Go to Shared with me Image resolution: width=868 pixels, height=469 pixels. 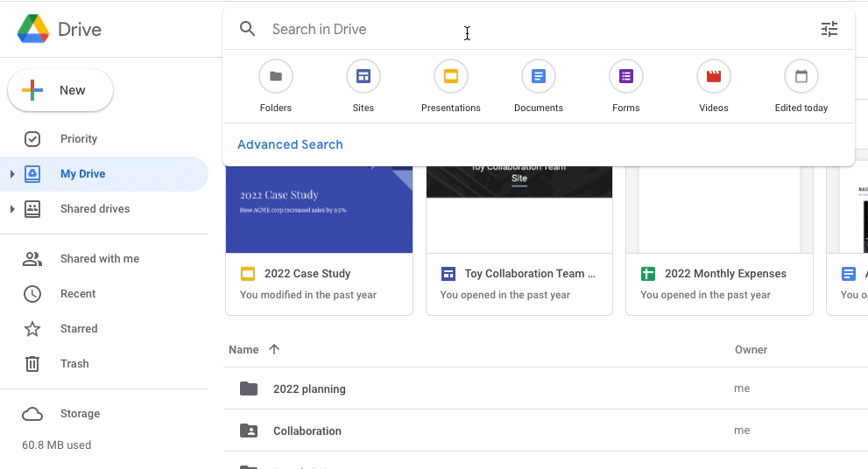(99, 259)
